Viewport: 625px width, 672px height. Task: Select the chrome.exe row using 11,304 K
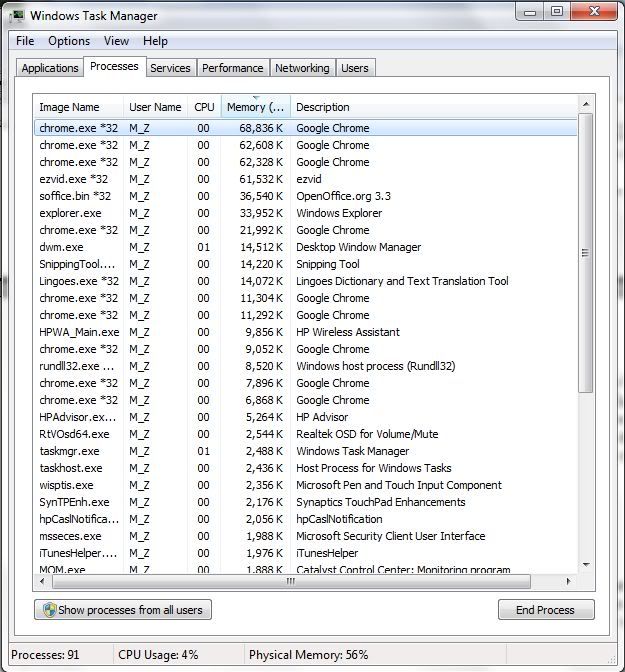pos(305,298)
